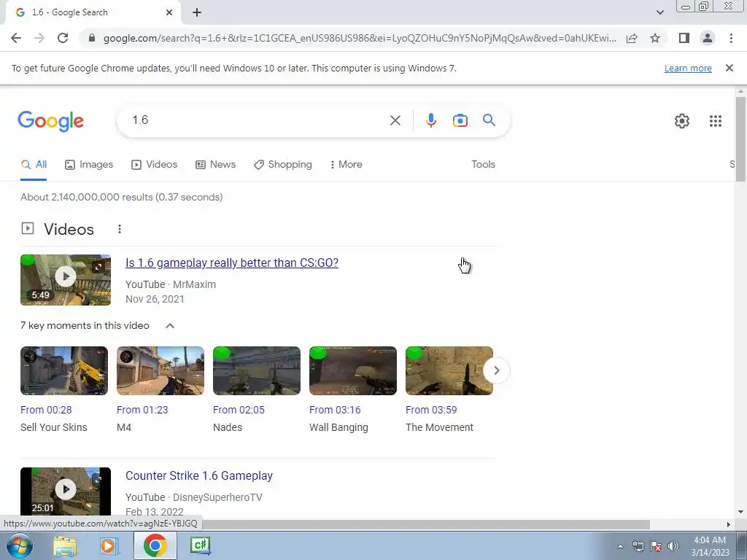The image size is (747, 560).
Task: Switch to Images results tab
Action: click(x=89, y=165)
